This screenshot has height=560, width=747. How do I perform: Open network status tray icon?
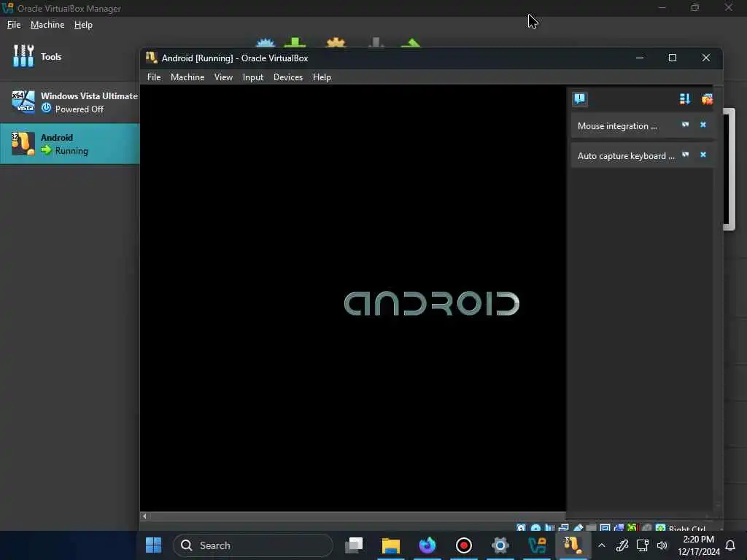click(642, 545)
